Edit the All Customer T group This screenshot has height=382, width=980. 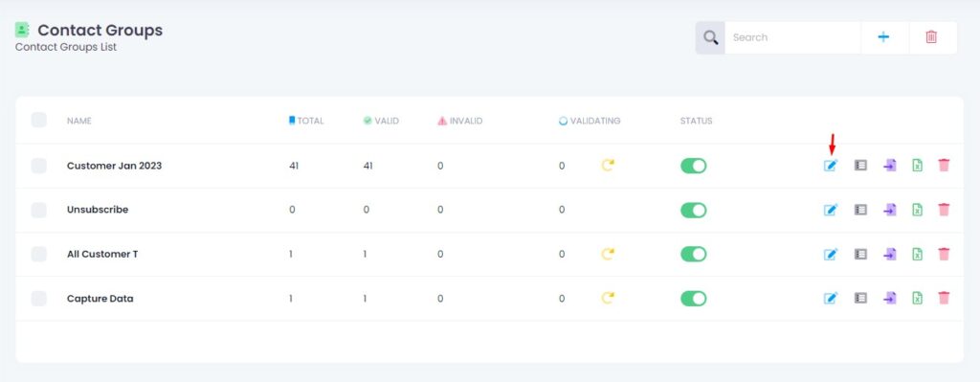point(830,255)
